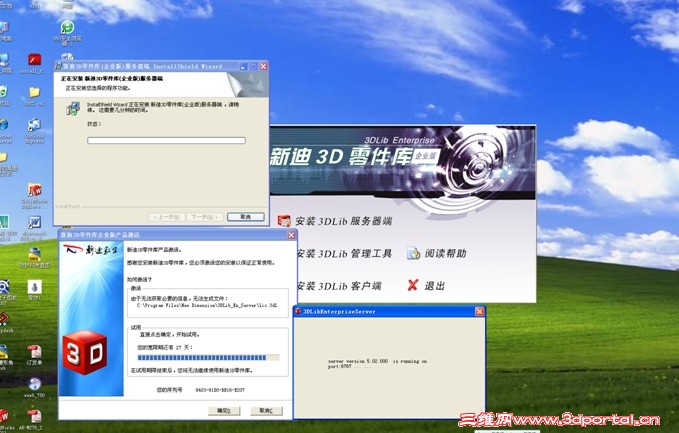Click the 退出 text label
The width and height of the screenshot is (679, 433).
point(435,286)
